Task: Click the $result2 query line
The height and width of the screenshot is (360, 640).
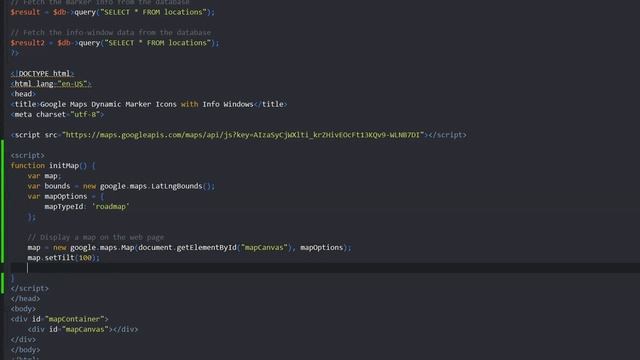Action: tap(115, 43)
